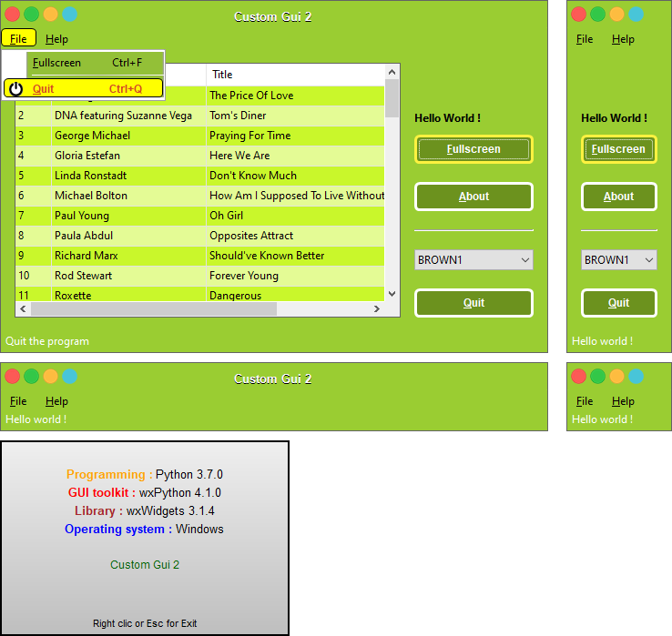The image size is (672, 636).
Task: Click the yellow circle in the narrow top-right window
Action: (616, 15)
